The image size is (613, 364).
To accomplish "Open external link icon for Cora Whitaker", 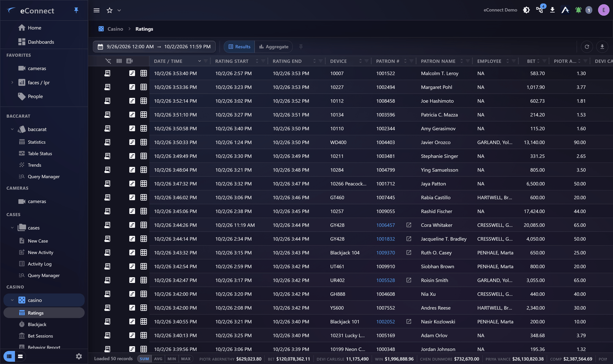I will point(409,225).
